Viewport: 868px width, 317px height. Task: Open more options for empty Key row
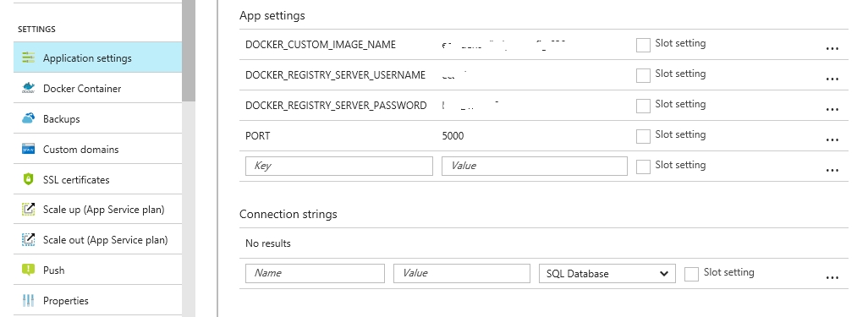832,171
